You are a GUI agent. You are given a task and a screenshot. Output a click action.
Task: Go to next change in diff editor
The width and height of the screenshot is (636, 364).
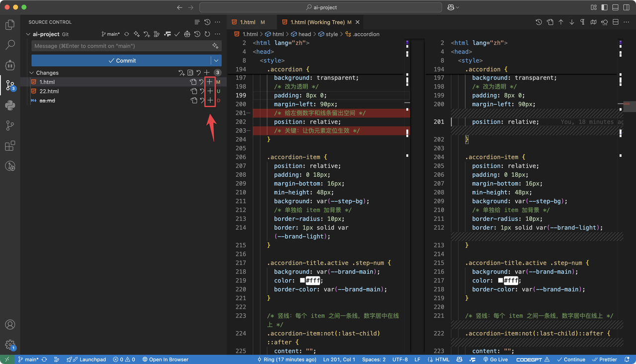click(572, 22)
